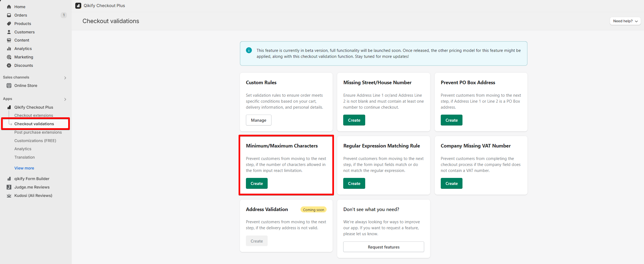
Task: Open Online Store sales channel
Action: [26, 86]
